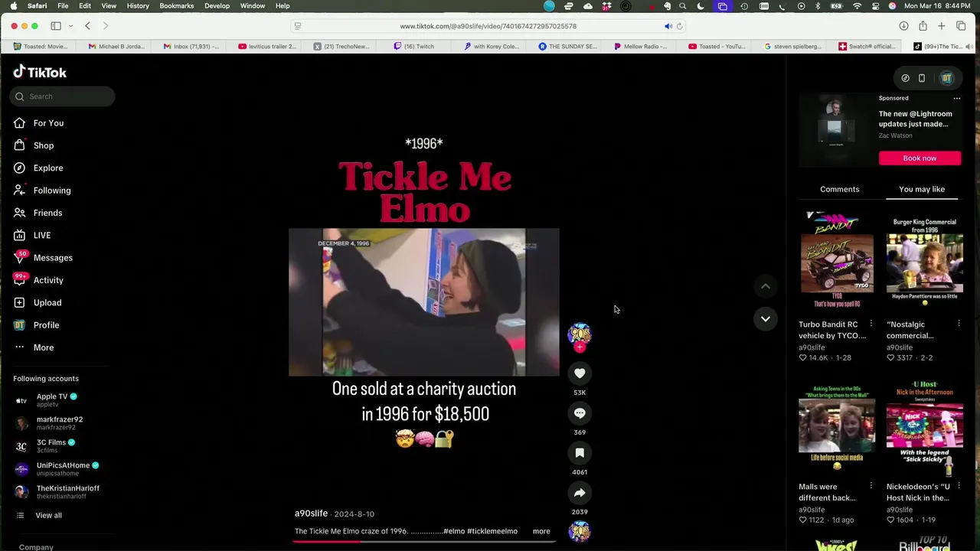The height and width of the screenshot is (551, 980).
Task: Share the Tickle Me Elmo video
Action: point(580,493)
